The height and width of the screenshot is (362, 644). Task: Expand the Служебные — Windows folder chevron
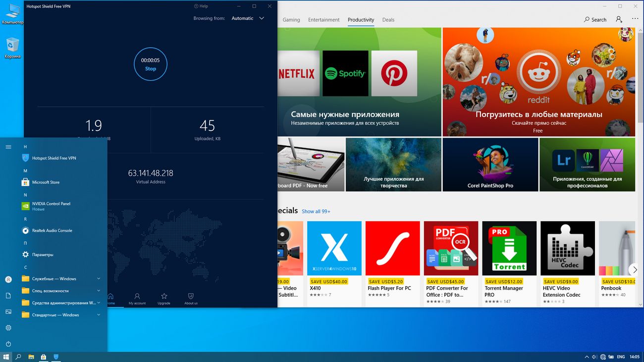pos(99,279)
